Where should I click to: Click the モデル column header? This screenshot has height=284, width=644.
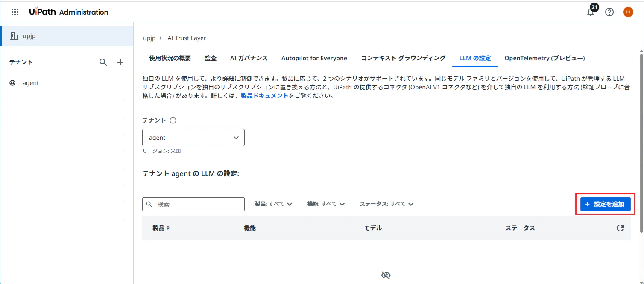pyautogui.click(x=373, y=228)
